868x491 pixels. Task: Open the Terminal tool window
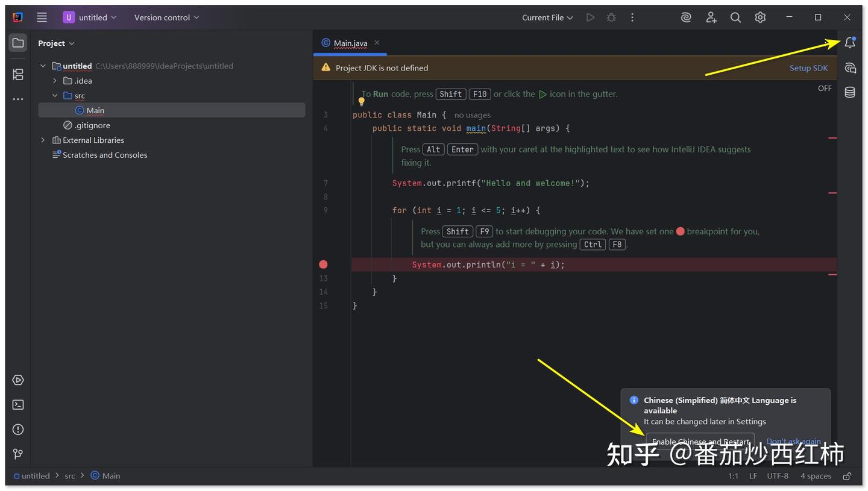pos(18,405)
